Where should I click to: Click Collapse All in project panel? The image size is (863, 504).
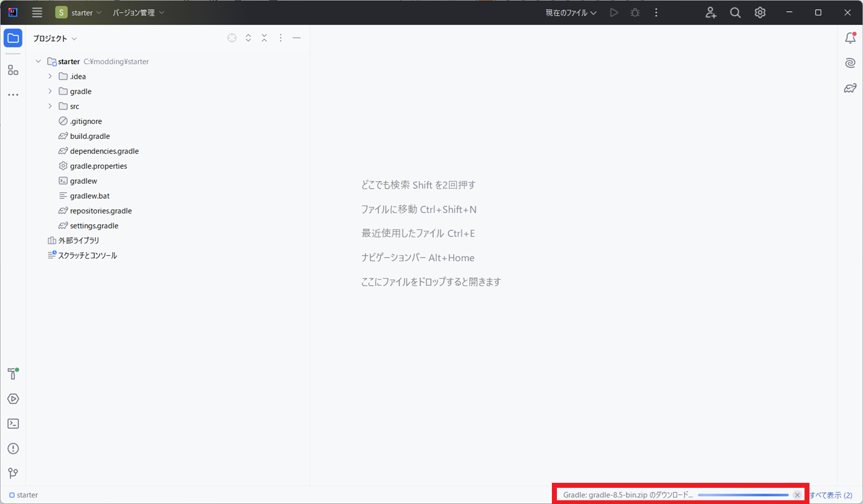pyautogui.click(x=264, y=38)
